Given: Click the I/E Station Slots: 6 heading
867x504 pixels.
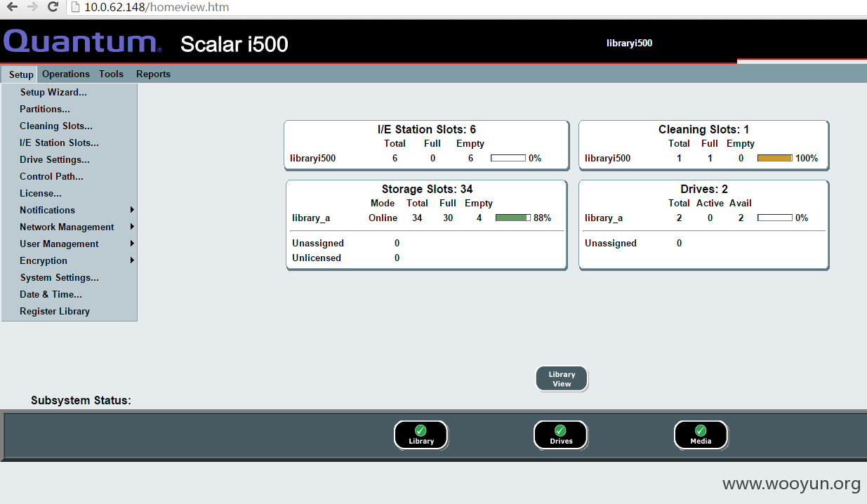Looking at the screenshot, I should click(427, 129).
